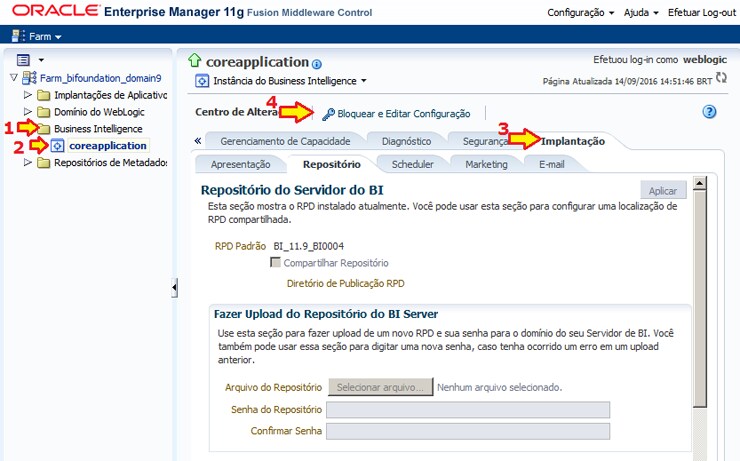Click the coreapplication tree node icon
Viewport: 740px width, 461px height.
57,146
